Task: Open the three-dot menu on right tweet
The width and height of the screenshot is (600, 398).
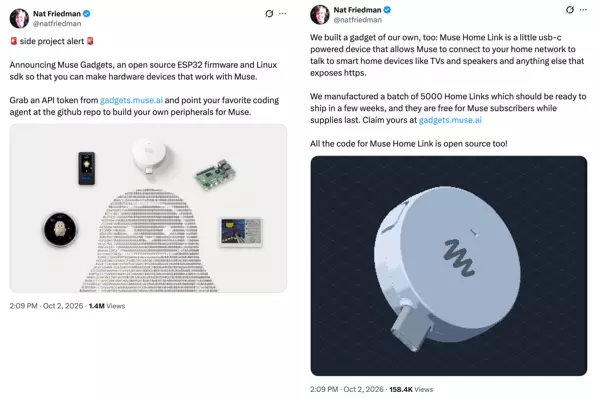Action: click(x=583, y=10)
